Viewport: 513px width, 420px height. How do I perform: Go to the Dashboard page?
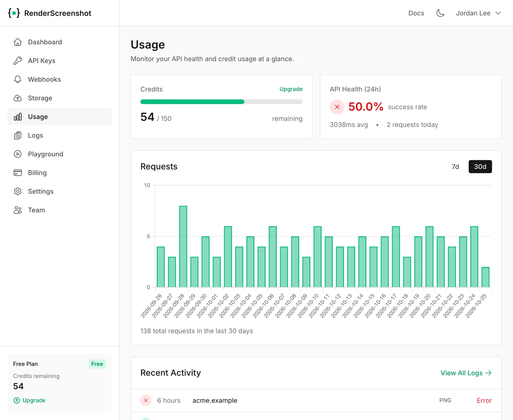[59, 42]
